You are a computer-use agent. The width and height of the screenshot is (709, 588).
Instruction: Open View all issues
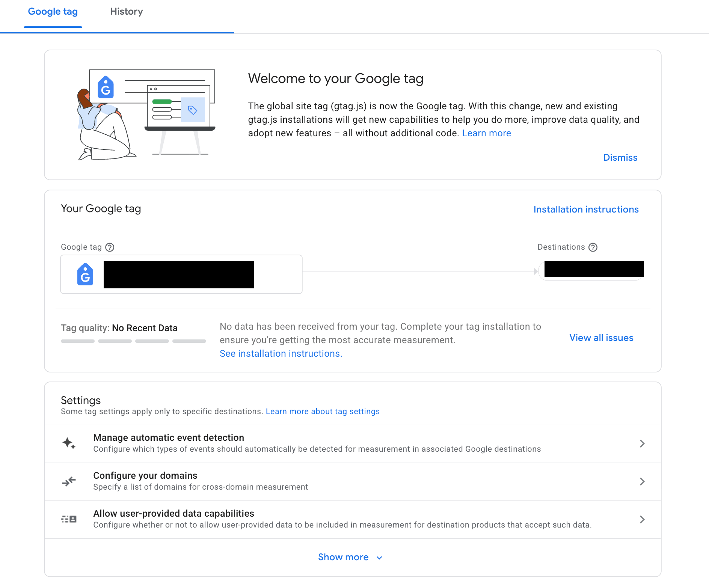601,338
